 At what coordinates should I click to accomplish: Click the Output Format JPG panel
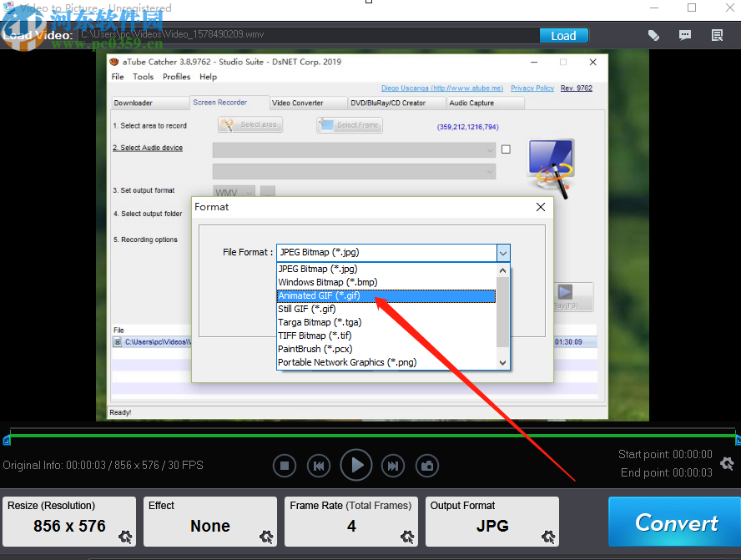point(492,522)
